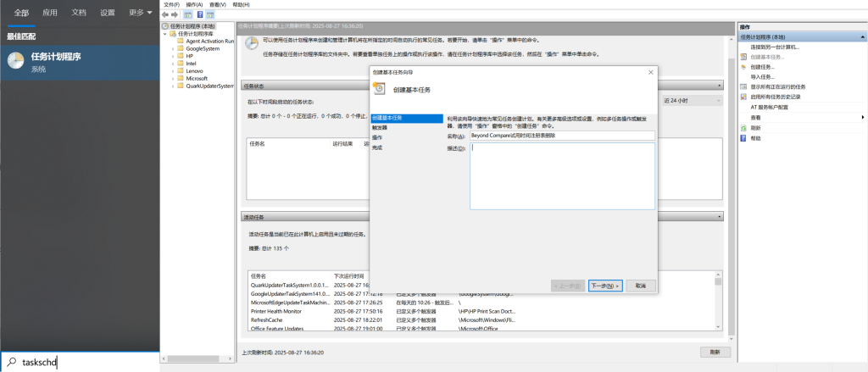Open the 帮助(H) menu
Image resolution: width=868 pixels, height=372 pixels.
tap(241, 4)
